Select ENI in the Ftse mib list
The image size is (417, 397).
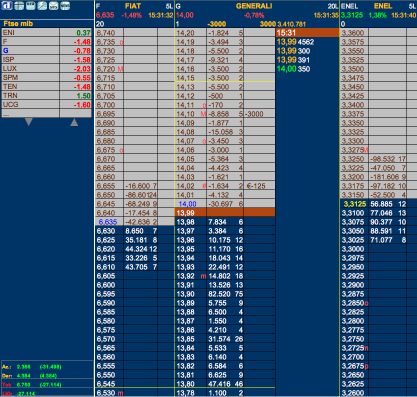pos(47,33)
